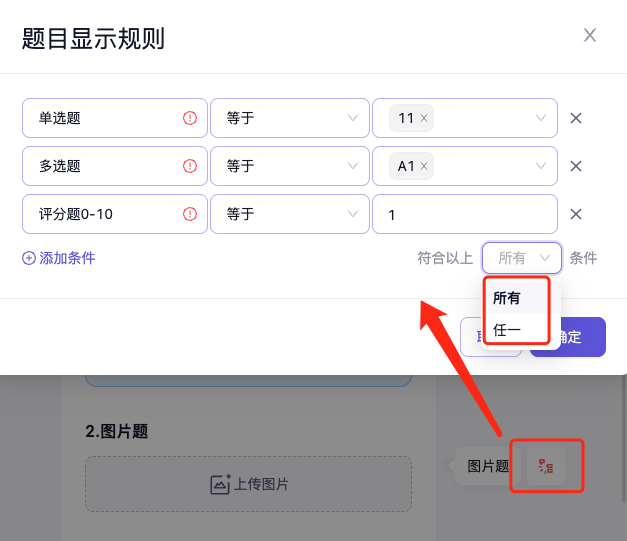627x541 pixels.
Task: Click the warning icon beside 评分题0-10
Action: [190, 214]
